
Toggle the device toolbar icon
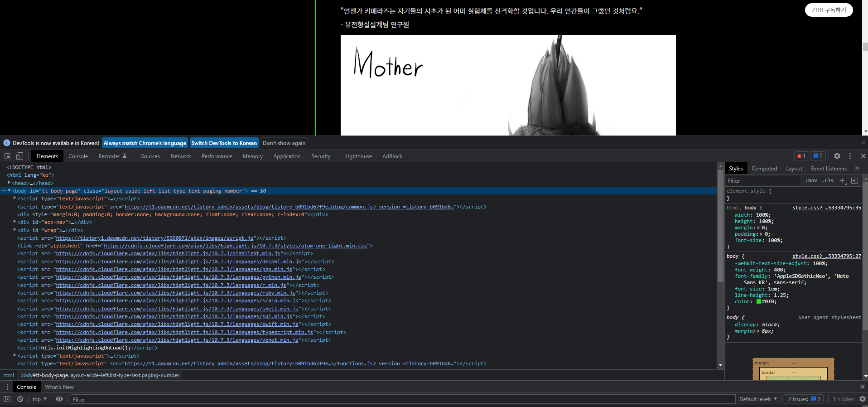(19, 156)
